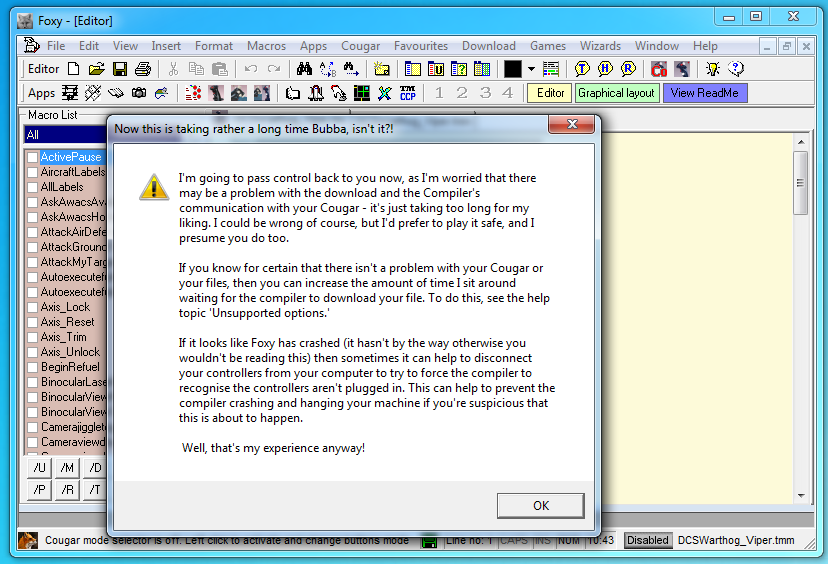Create a new file from toolbar
The image size is (828, 568).
tap(74, 69)
